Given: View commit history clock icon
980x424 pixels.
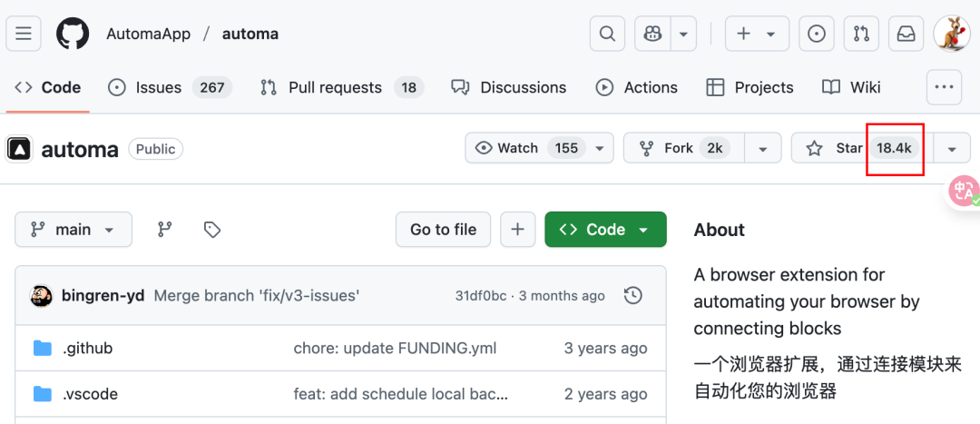Looking at the screenshot, I should (633, 295).
